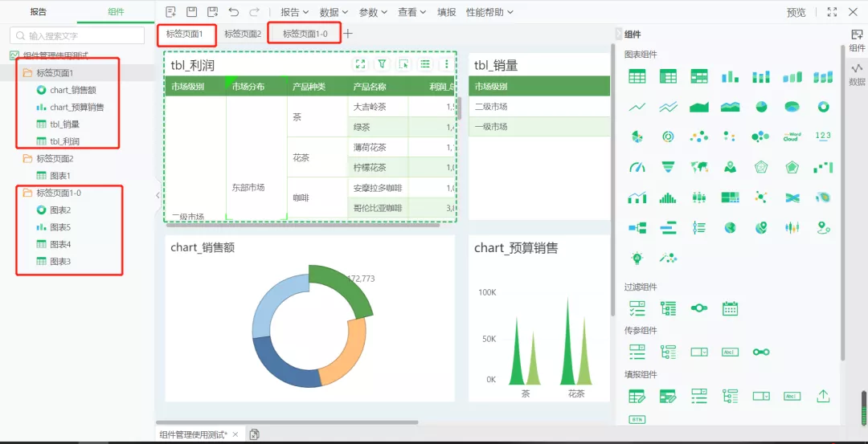The height and width of the screenshot is (444, 868).
Task: Click the list icon on tbl_利润 header
Action: (425, 64)
